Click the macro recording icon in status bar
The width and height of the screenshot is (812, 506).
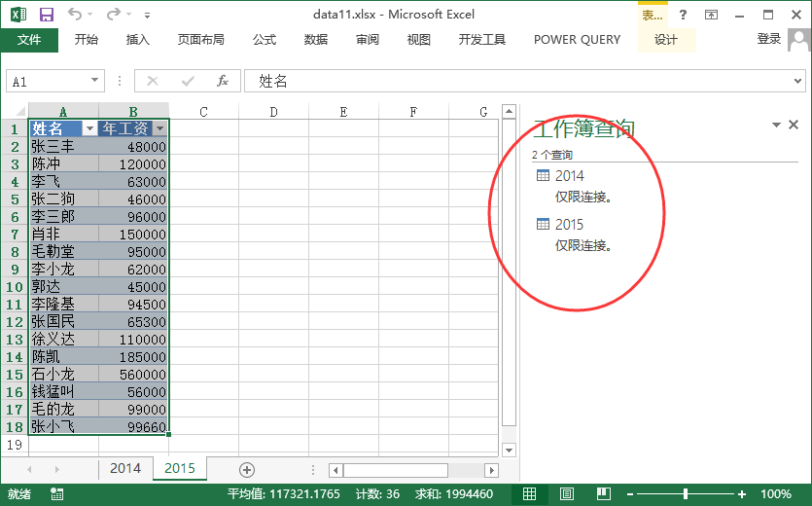point(57,494)
